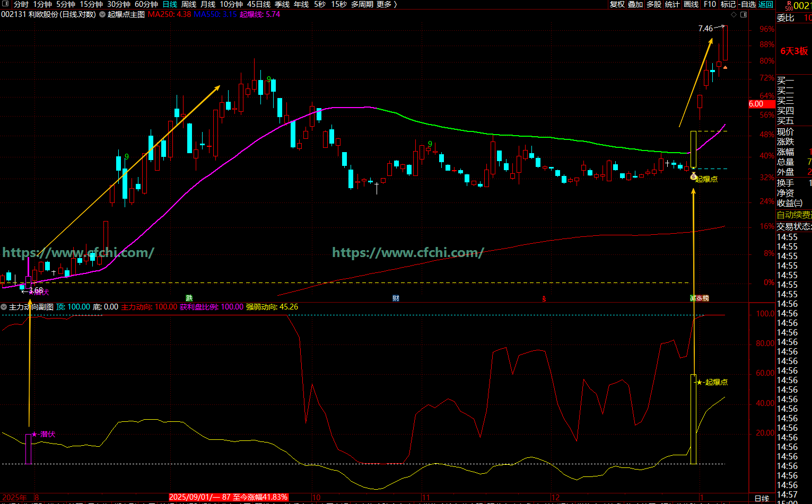Click the 自动续费 link
Viewport: 812px width, 504px height.
794,215
